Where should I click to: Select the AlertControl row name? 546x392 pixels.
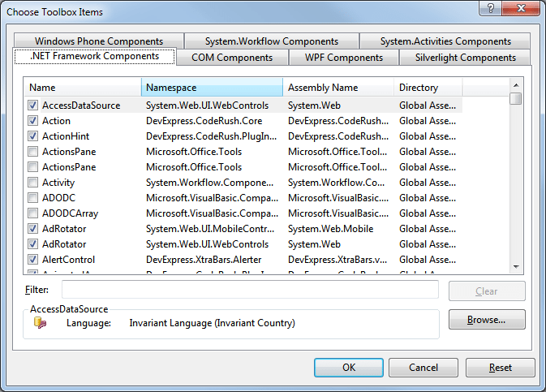[x=69, y=259]
